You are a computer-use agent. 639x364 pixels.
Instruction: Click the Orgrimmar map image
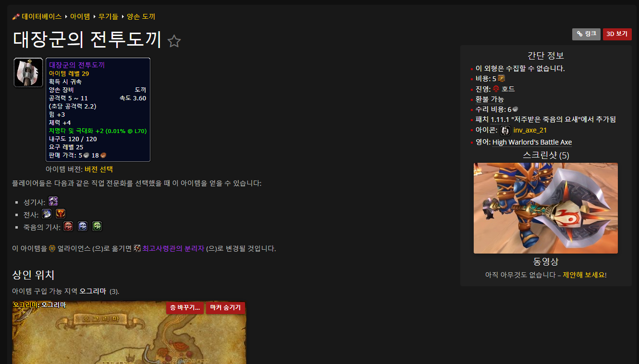point(129,332)
